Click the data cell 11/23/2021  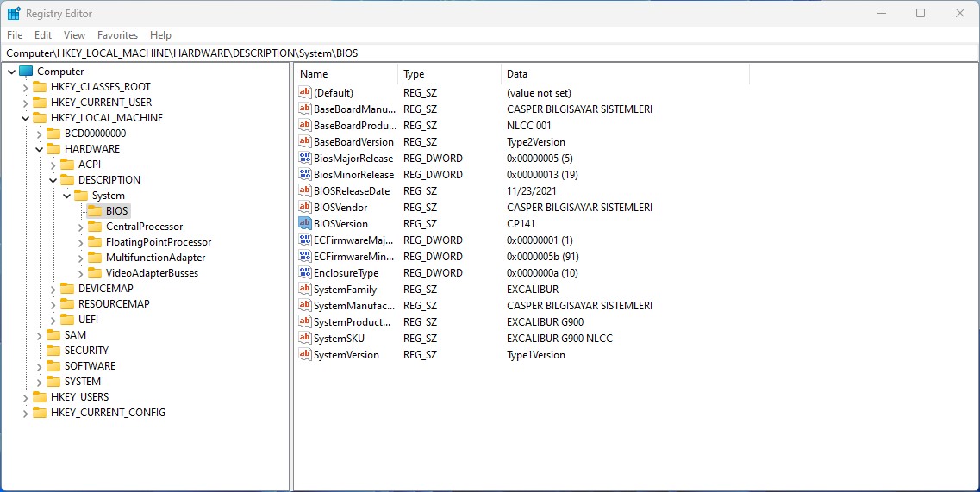coord(531,190)
